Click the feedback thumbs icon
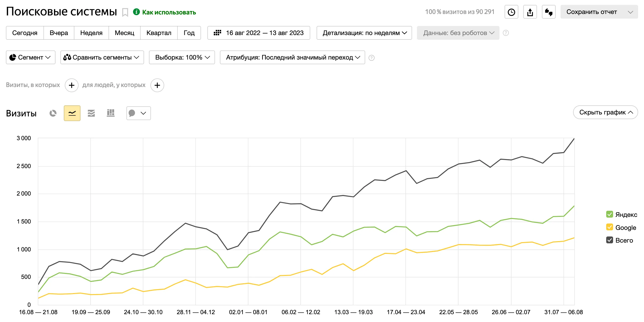The height and width of the screenshot is (322, 644). click(x=549, y=12)
